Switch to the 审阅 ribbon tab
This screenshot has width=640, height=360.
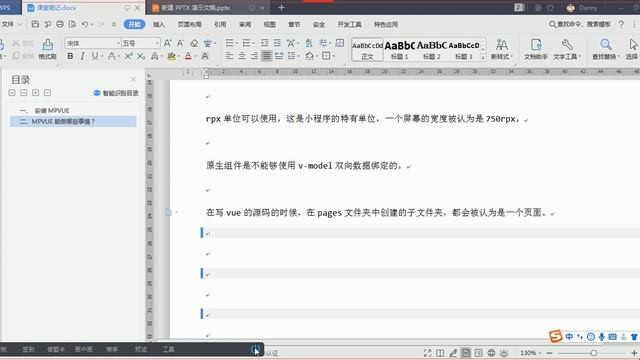click(245, 24)
